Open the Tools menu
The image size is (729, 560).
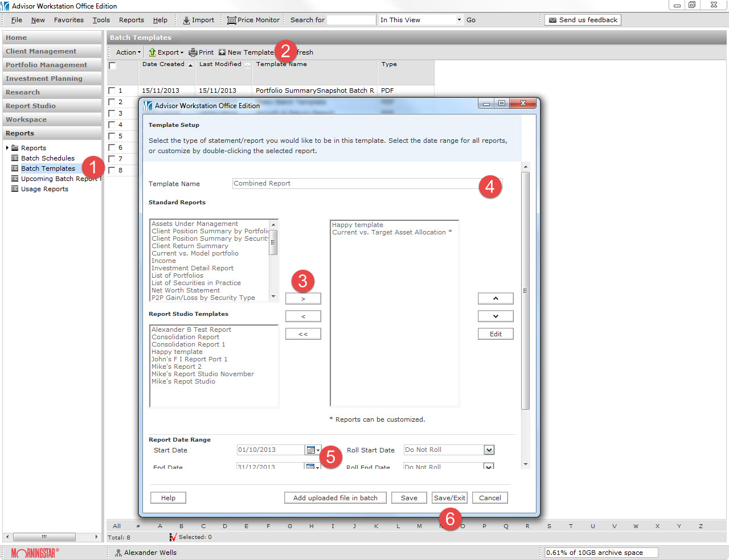[101, 20]
